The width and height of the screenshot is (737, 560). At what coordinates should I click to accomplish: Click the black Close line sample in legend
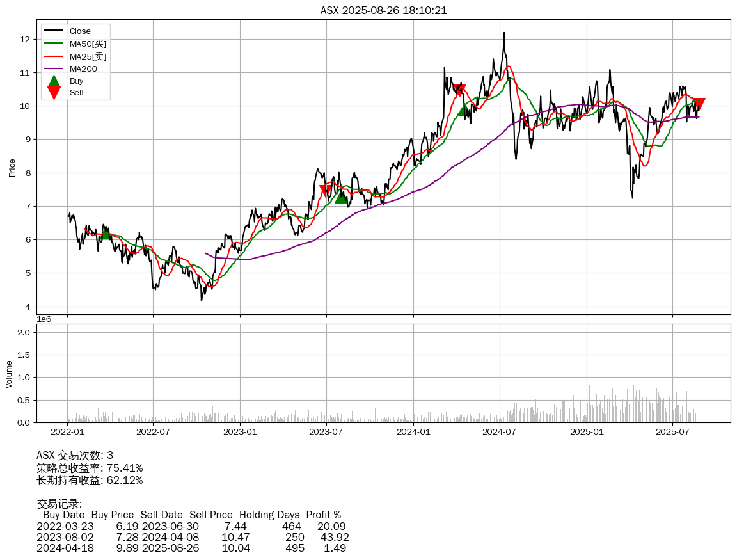click(x=54, y=31)
